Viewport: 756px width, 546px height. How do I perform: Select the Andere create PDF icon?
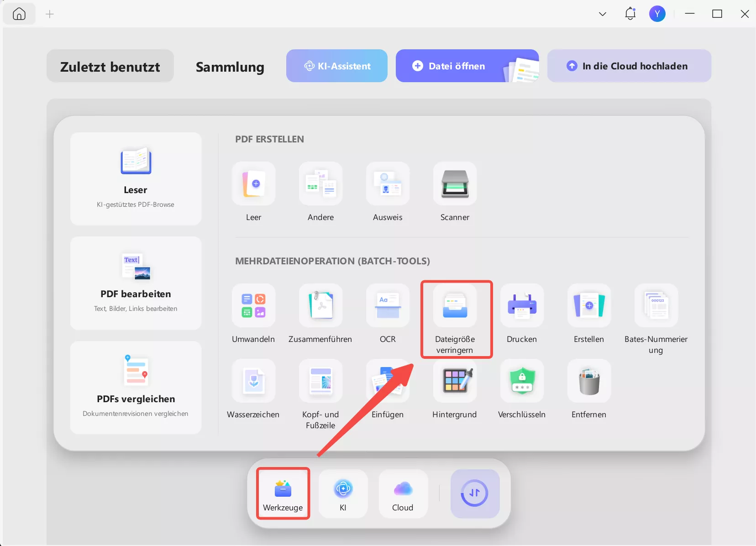click(320, 184)
